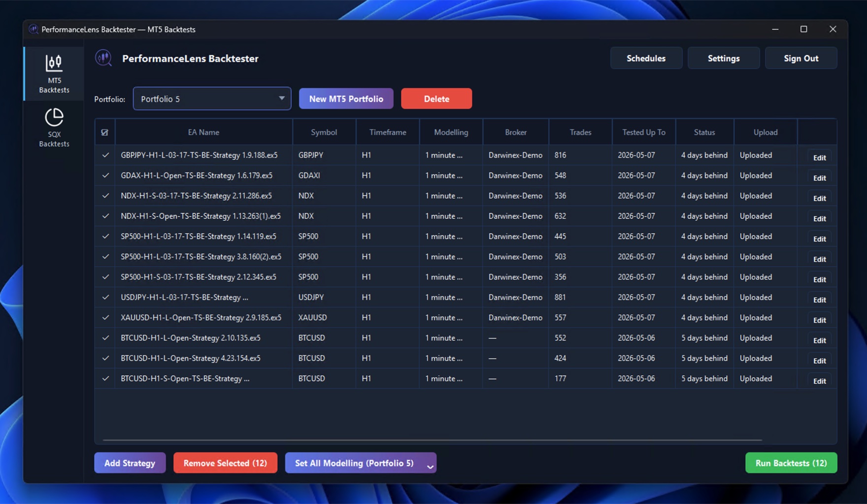Sort by Tested Up To column header
Viewport: 867px width, 504px height.
pyautogui.click(x=643, y=132)
